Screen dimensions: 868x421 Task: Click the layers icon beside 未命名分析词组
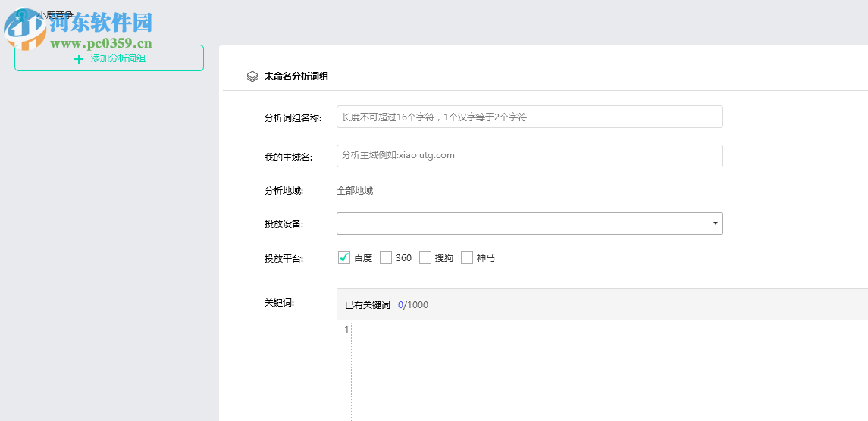tap(252, 77)
